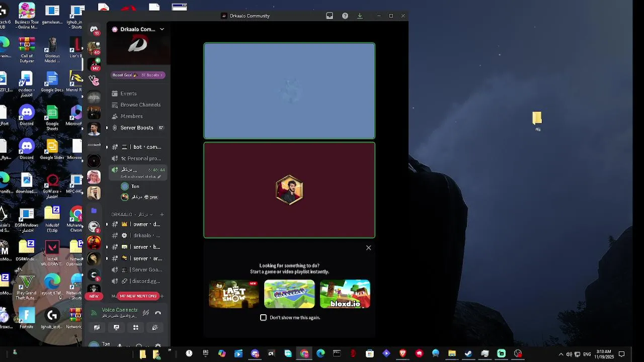The image size is (644, 362).
Task: Open the clock showing 3:13 AM
Action: coord(604,354)
